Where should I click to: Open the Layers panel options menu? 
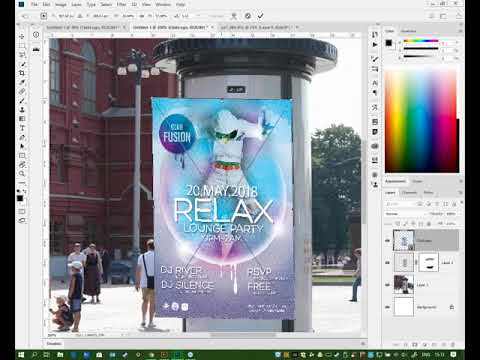click(461, 193)
